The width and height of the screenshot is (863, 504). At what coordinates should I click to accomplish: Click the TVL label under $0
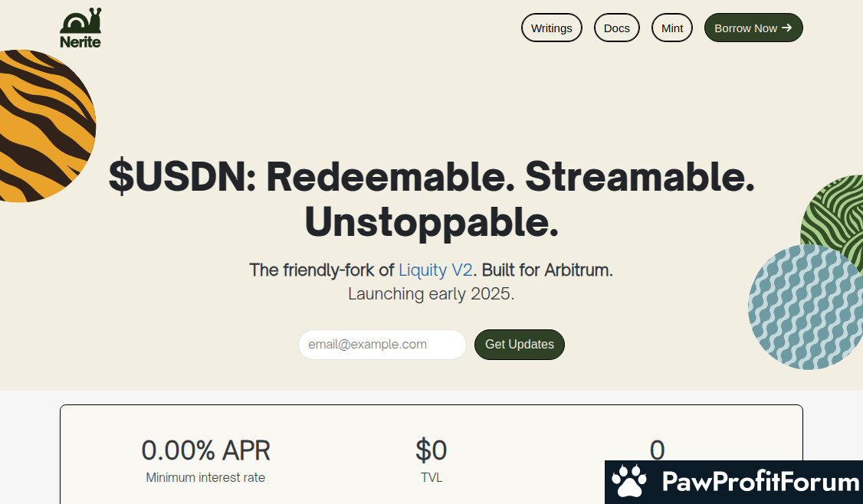pyautogui.click(x=431, y=477)
